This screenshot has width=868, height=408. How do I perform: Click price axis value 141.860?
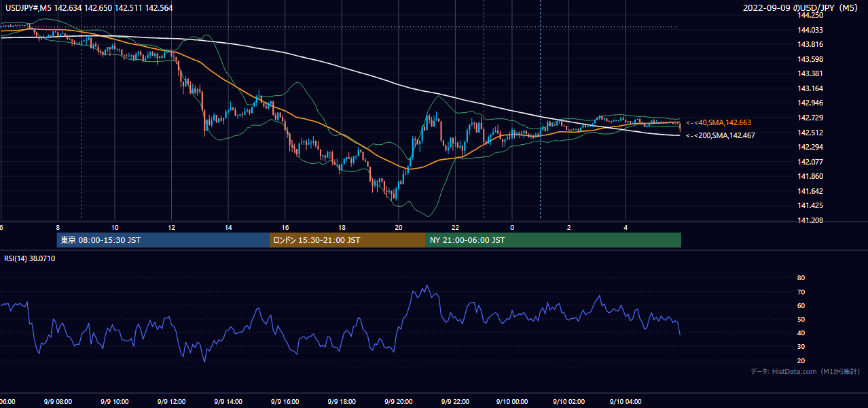pos(810,177)
